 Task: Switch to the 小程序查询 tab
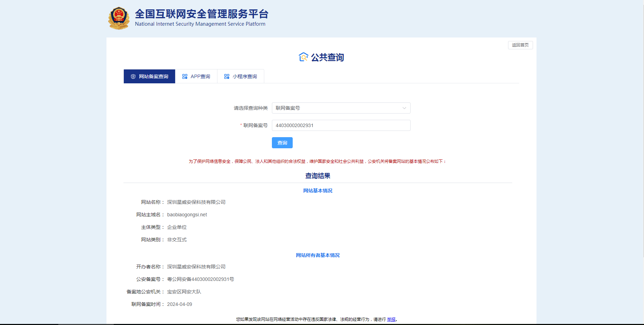coord(241,76)
